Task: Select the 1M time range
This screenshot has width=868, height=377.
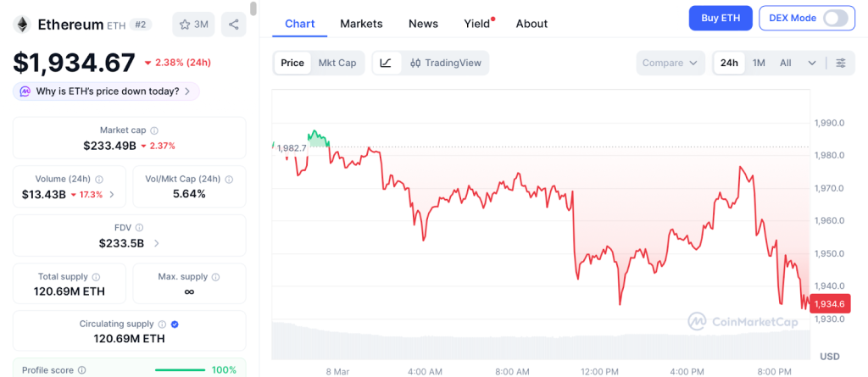Action: pyautogui.click(x=759, y=63)
